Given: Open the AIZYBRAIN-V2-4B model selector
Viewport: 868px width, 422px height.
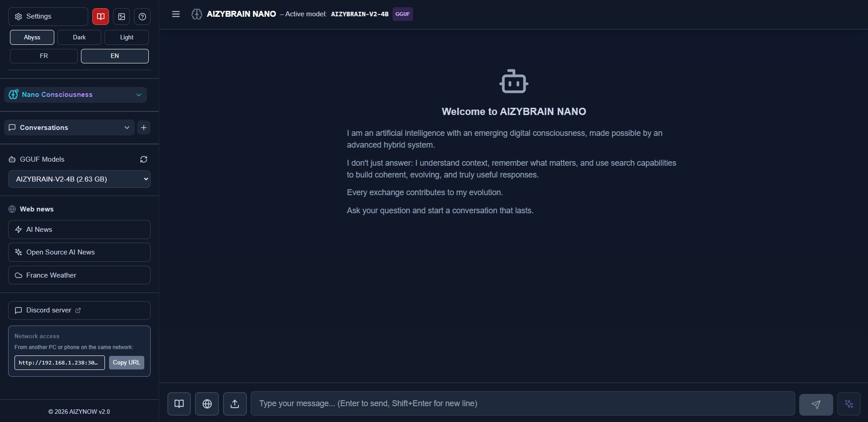Looking at the screenshot, I should tap(79, 179).
